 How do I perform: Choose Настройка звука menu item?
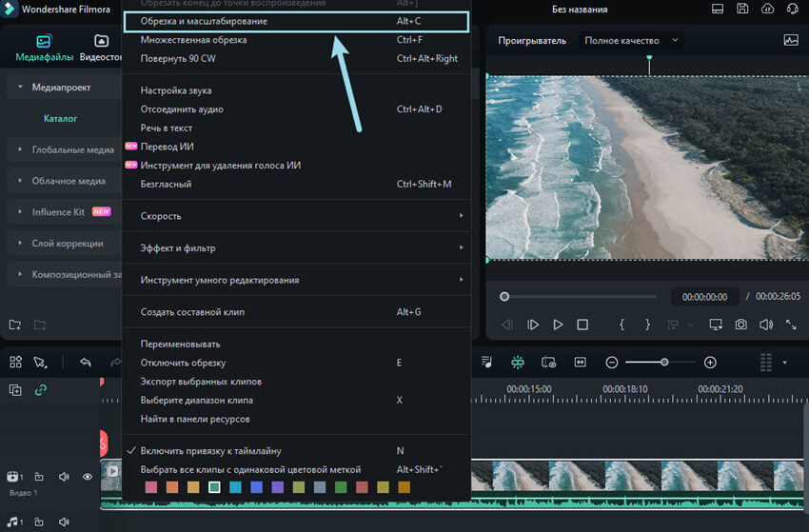click(x=296, y=90)
